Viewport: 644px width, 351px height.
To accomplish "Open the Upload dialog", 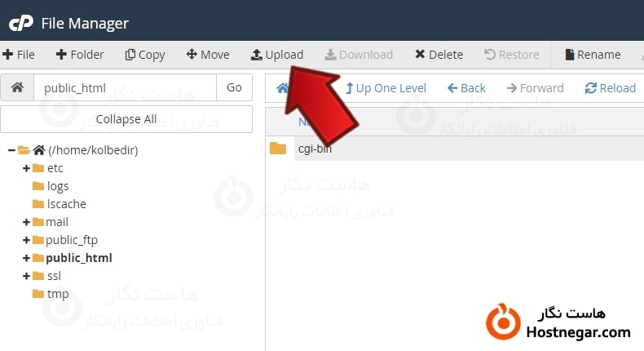I will point(277,55).
